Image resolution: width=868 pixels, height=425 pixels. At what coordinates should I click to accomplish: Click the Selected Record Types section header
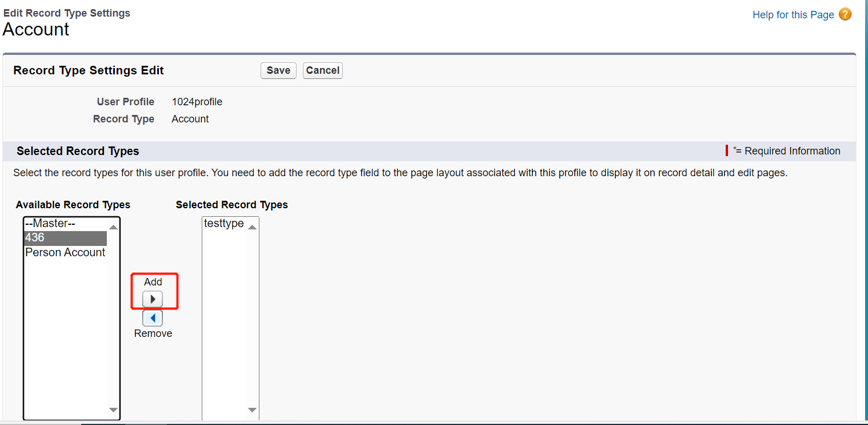77,150
